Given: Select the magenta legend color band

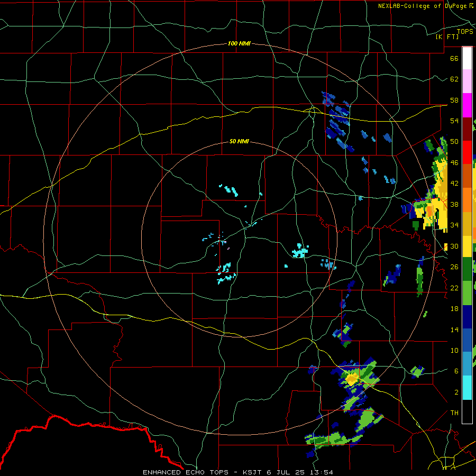Looking at the screenshot, I should tap(467, 105).
